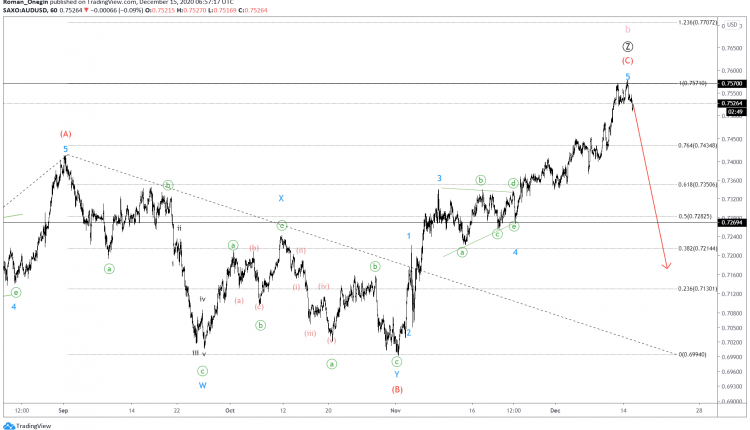Click the red (A) wave label
Viewport: 750px width, 430px height.
pyautogui.click(x=65, y=133)
